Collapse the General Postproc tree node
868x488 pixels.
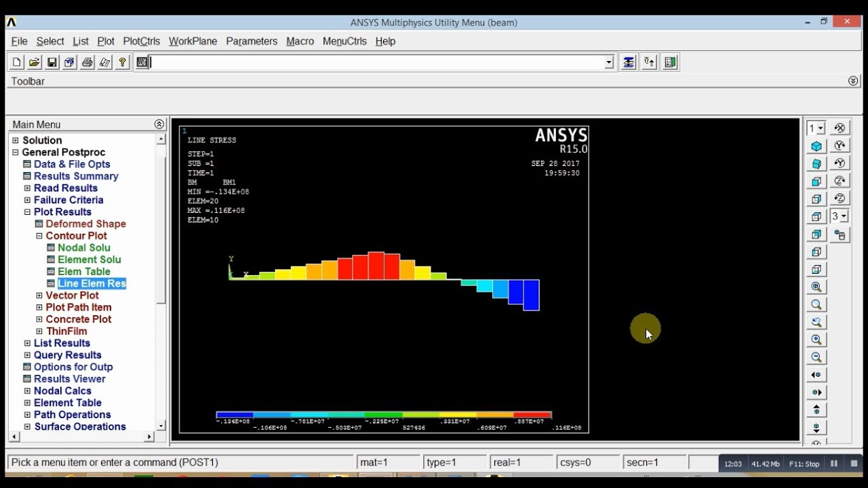pyautogui.click(x=16, y=152)
